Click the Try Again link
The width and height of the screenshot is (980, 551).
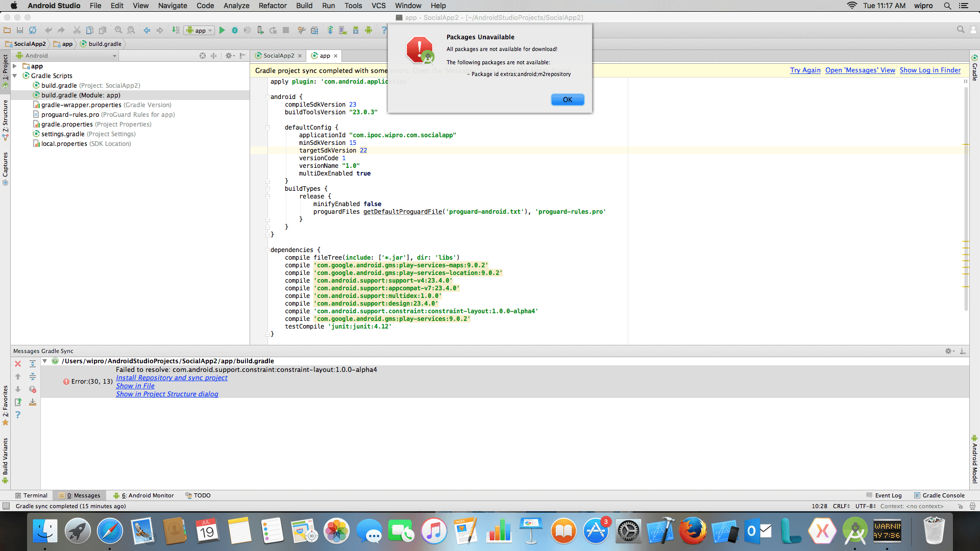805,70
